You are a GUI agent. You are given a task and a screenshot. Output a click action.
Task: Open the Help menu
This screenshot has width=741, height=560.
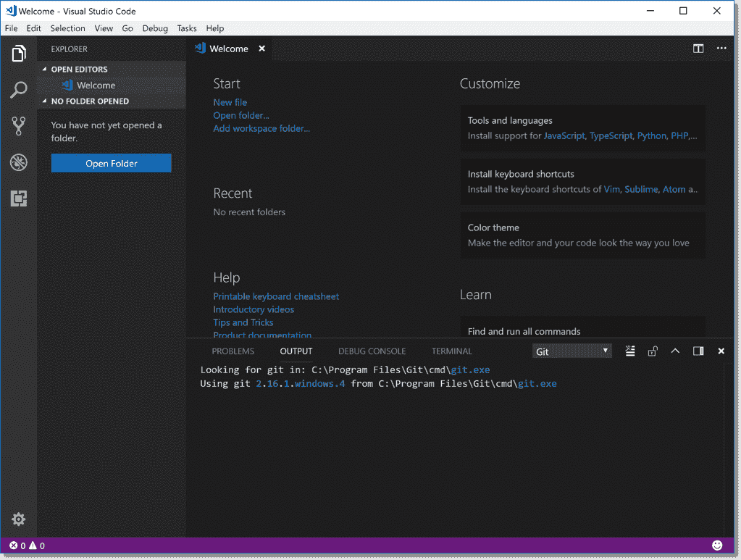pyautogui.click(x=214, y=28)
